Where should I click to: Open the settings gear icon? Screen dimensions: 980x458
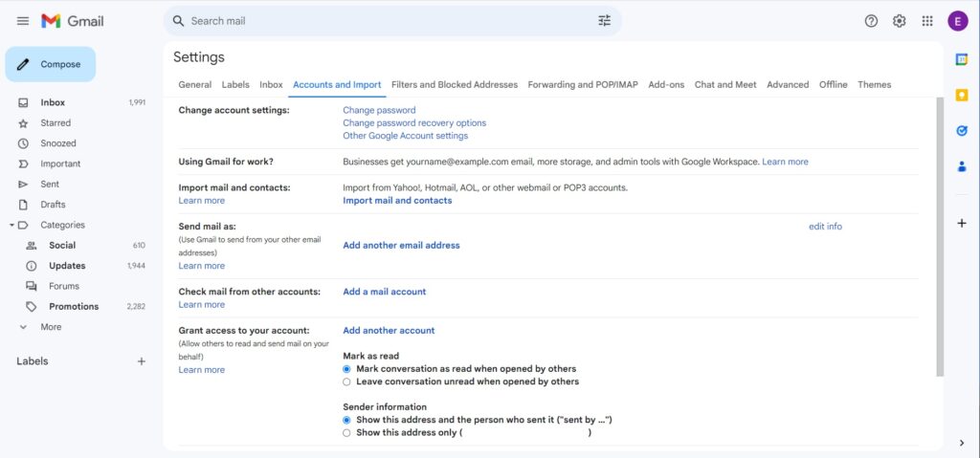[900, 21]
